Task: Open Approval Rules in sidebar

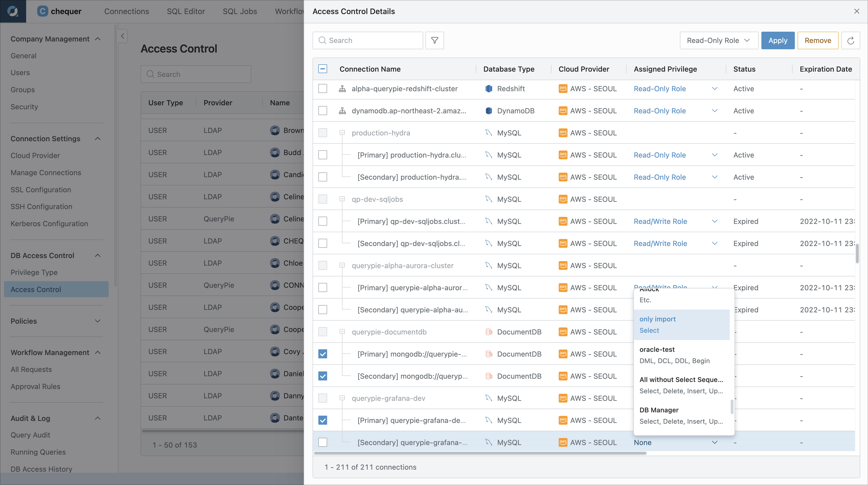Action: pos(35,386)
